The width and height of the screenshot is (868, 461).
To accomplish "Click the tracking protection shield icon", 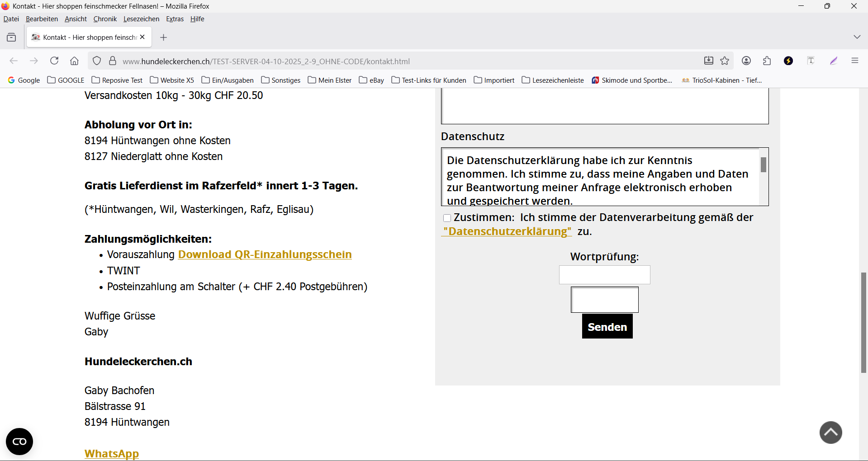I will (x=97, y=61).
